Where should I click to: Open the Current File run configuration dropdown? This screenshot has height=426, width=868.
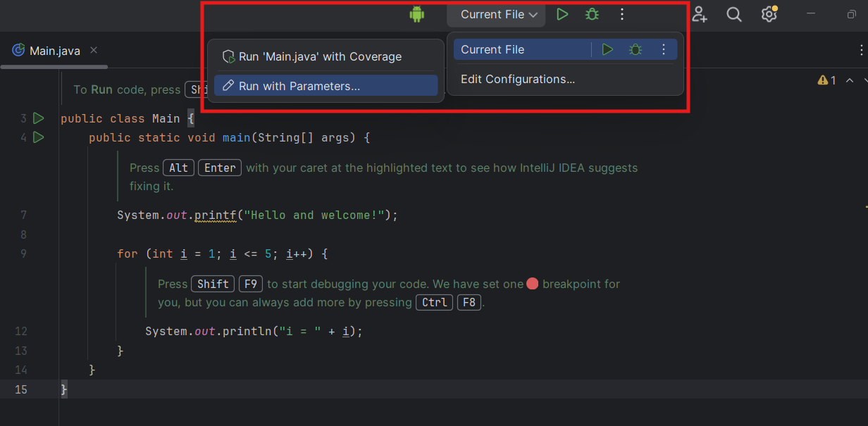pyautogui.click(x=496, y=14)
